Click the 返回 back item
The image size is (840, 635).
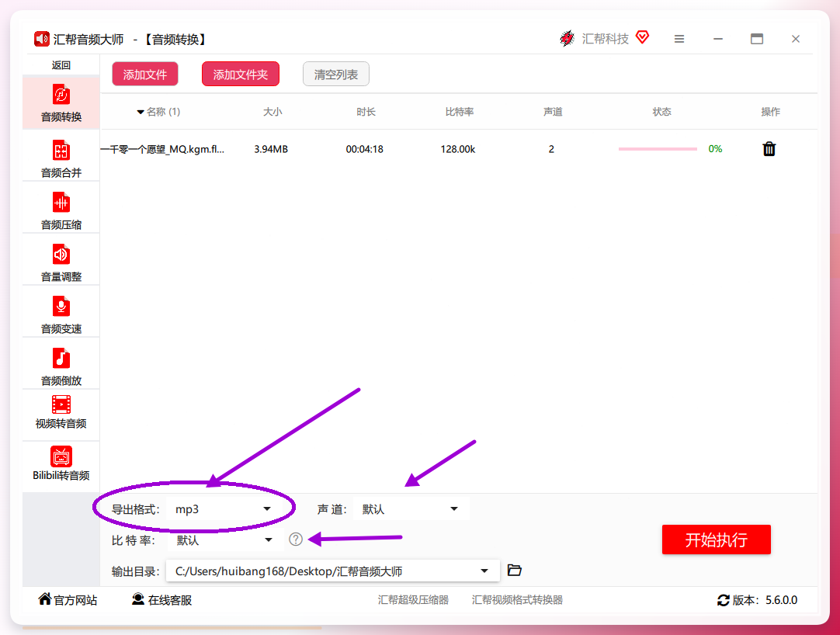(61, 65)
